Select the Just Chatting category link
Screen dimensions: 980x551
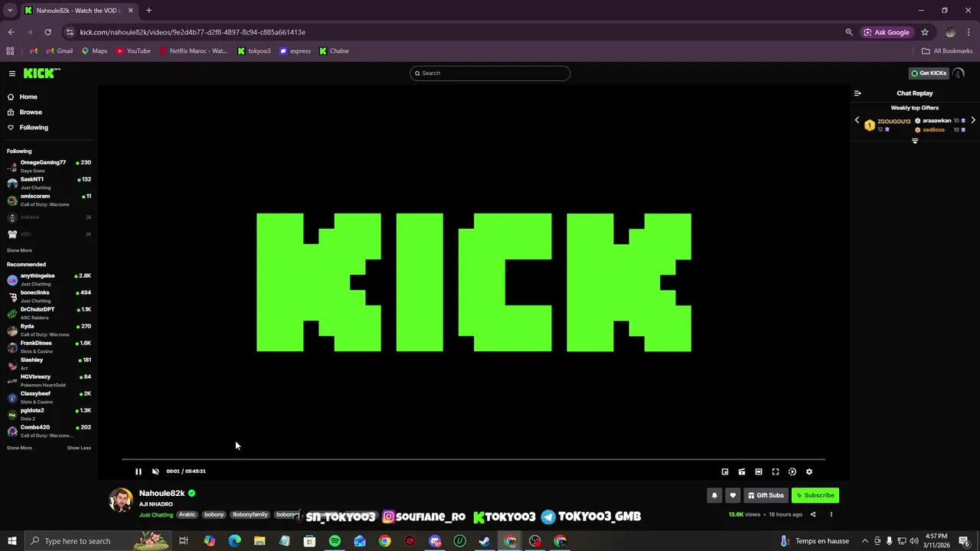pos(156,515)
